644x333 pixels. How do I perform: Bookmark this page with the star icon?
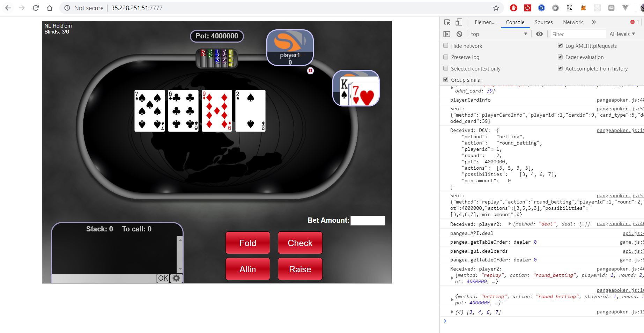click(496, 8)
